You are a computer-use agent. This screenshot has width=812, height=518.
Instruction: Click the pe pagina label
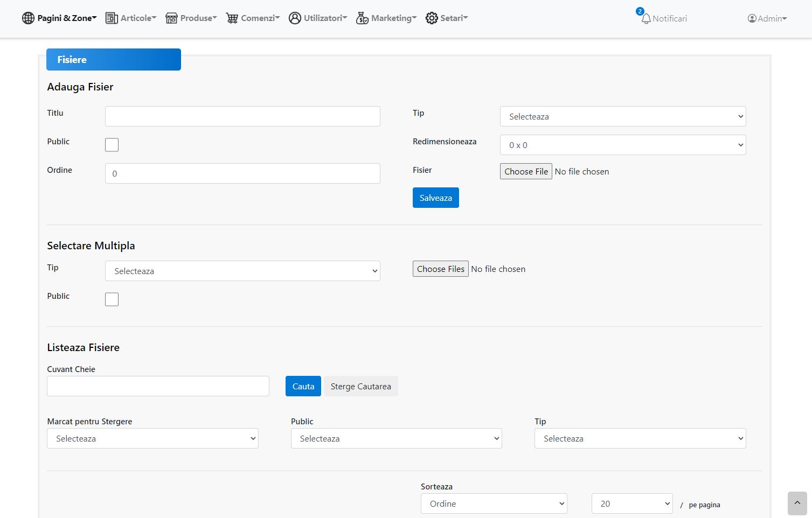click(704, 505)
